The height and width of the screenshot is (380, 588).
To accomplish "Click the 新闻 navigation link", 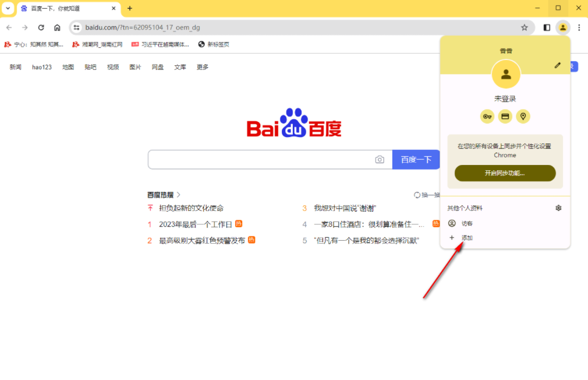I will [15, 67].
